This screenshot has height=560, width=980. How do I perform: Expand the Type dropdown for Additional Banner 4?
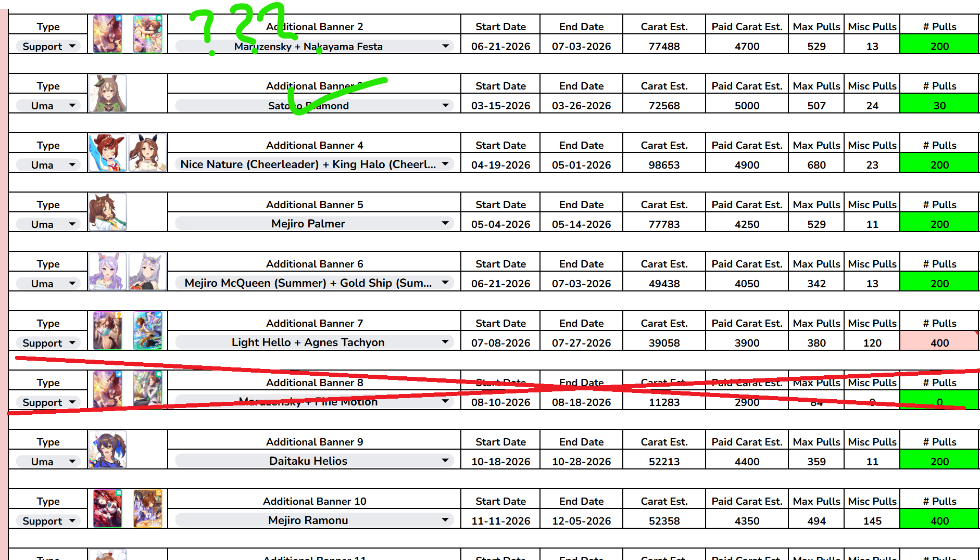[x=48, y=165]
